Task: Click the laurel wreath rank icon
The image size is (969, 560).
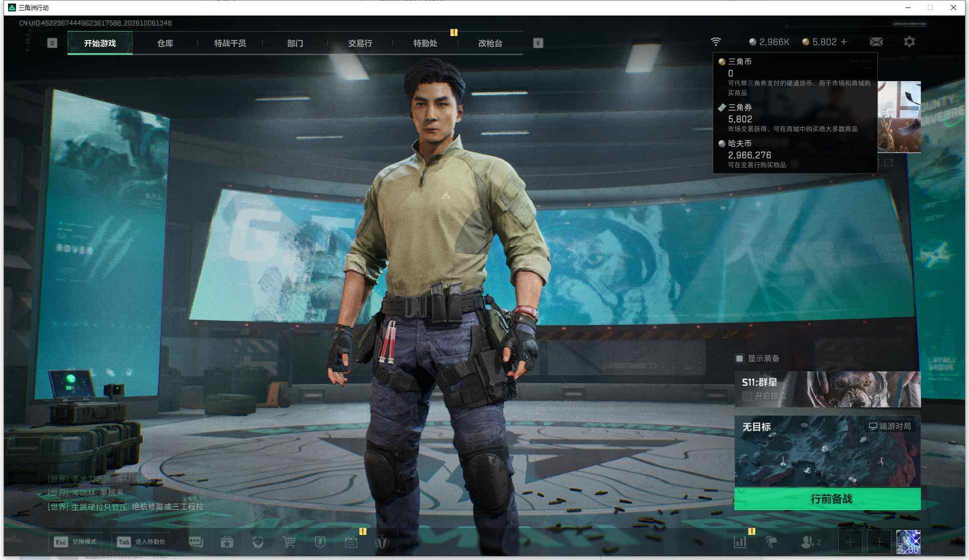Action: click(382, 542)
